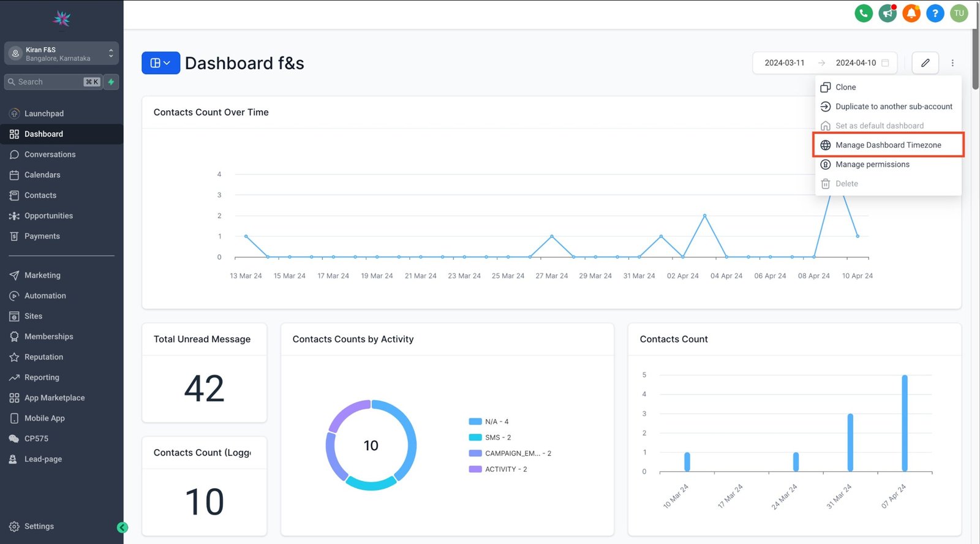Toggle the N/A legend entry
The height and width of the screenshot is (544, 980).
(496, 421)
